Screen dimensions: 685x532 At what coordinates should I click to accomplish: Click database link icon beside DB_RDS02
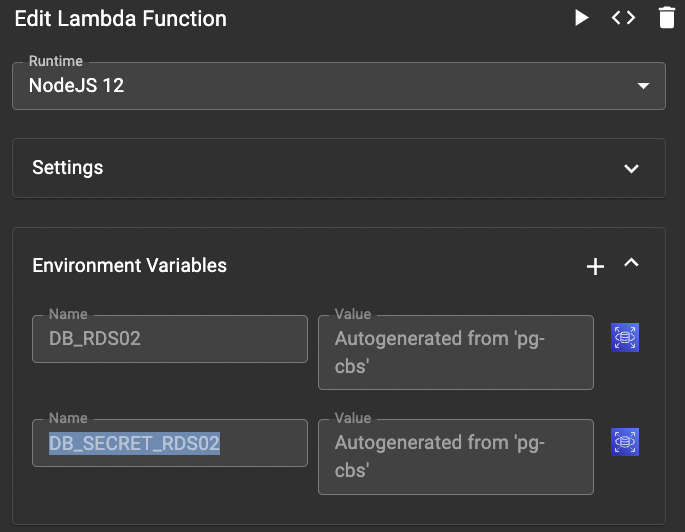[x=625, y=338]
